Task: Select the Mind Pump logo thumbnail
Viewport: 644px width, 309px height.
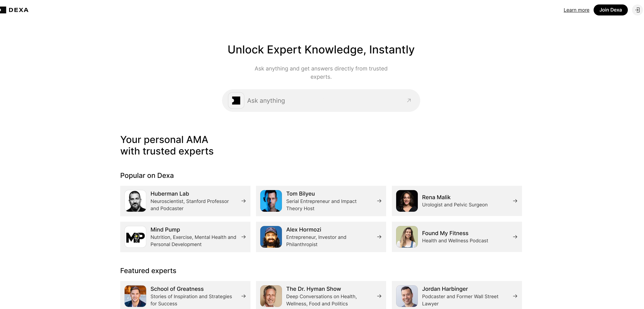Action: [135, 237]
